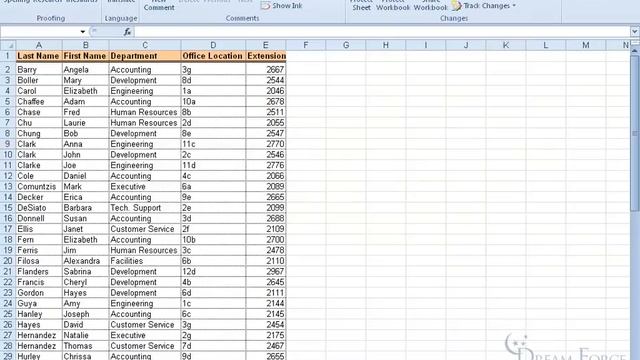Viewport: 640px width, 360px height.
Task: Click the cell containing 'Facilities'
Action: tap(145, 261)
